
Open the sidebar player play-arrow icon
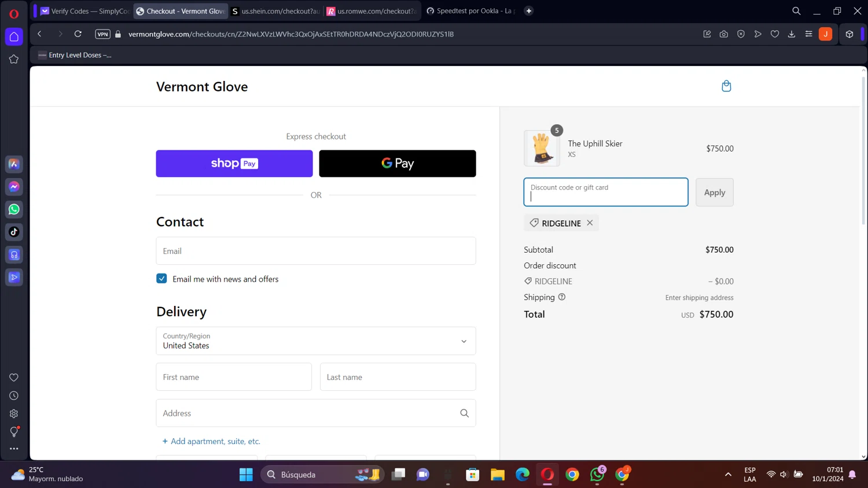tap(14, 277)
